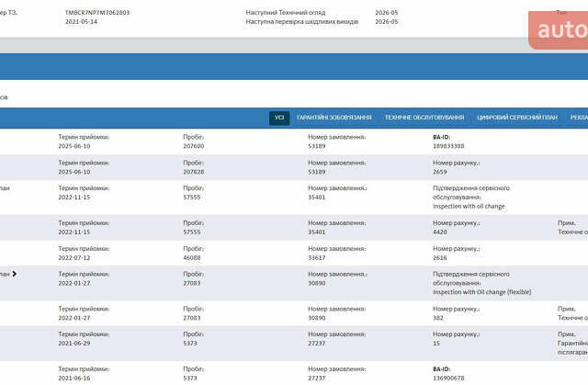Screen dimensions: 588x385
Task: Open ЦИФРОВИЙ СЕРВІСНИЙ ПЛАН tab
Action: [516, 118]
